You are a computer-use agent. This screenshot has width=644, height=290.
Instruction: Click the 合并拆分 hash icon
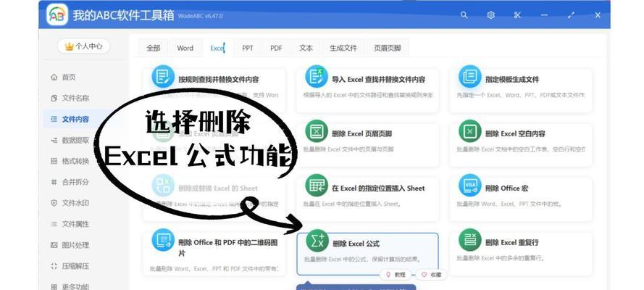[x=54, y=182]
